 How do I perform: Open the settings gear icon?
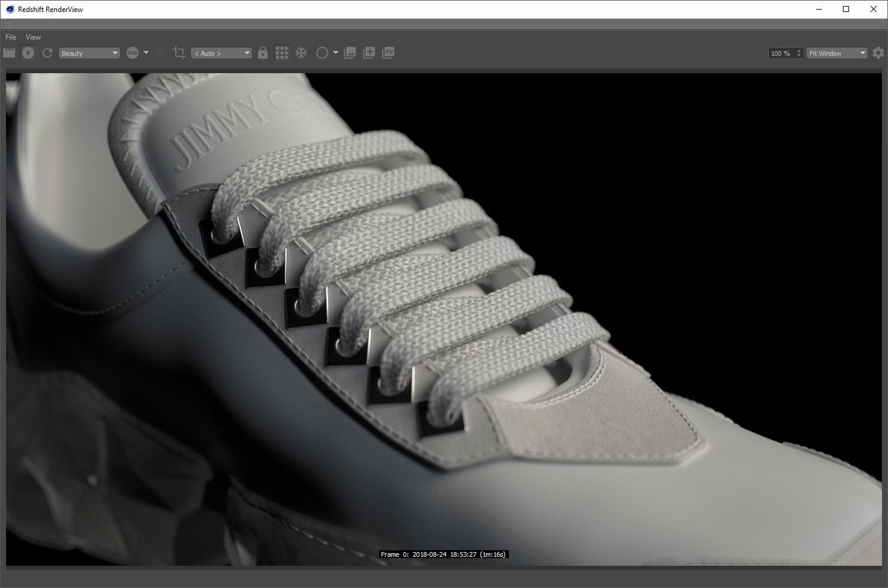click(x=878, y=53)
